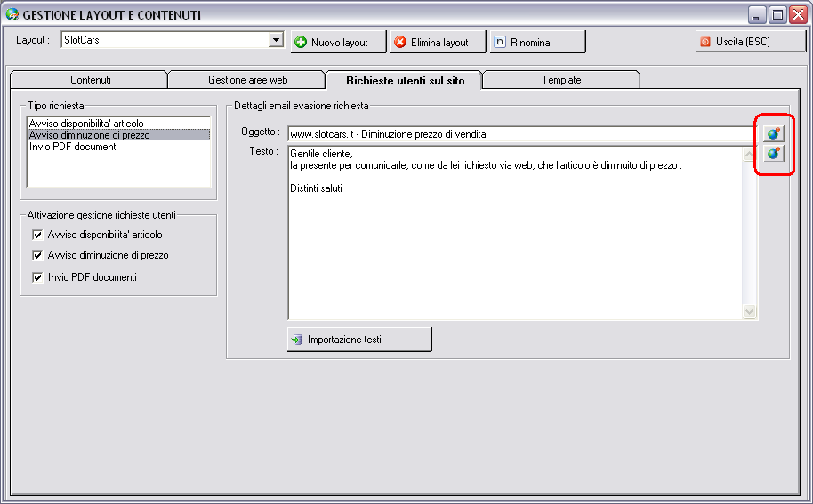Screen dimensions: 813x504
Task: Switch to the Contenuti tab
Action: 89,80
